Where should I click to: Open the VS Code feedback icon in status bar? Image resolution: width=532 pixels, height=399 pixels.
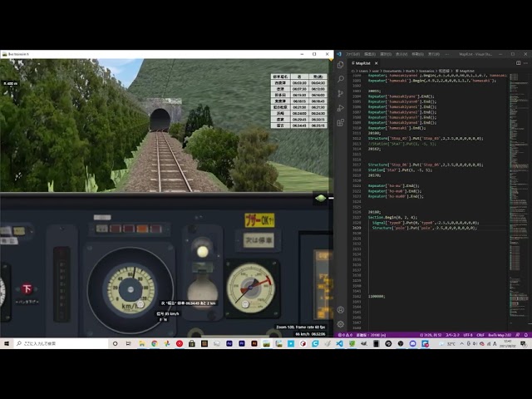pos(517,335)
